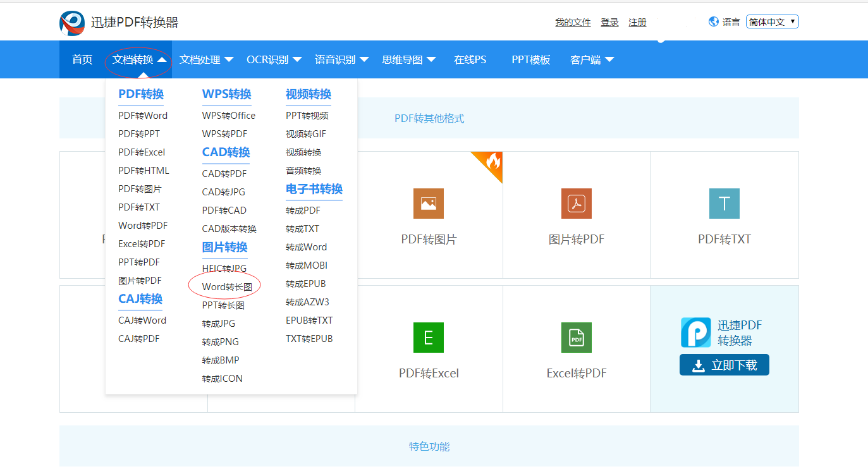Click the PDF转Excel card label
This screenshot has width=868, height=476.
tap(429, 374)
